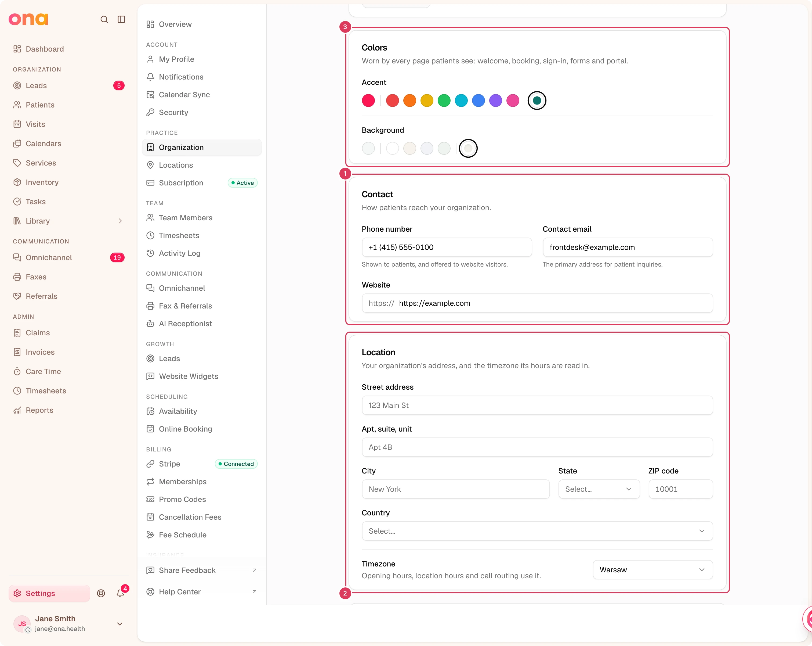Expand the Library submenu chevron
This screenshot has height=646, width=812.
[120, 221]
